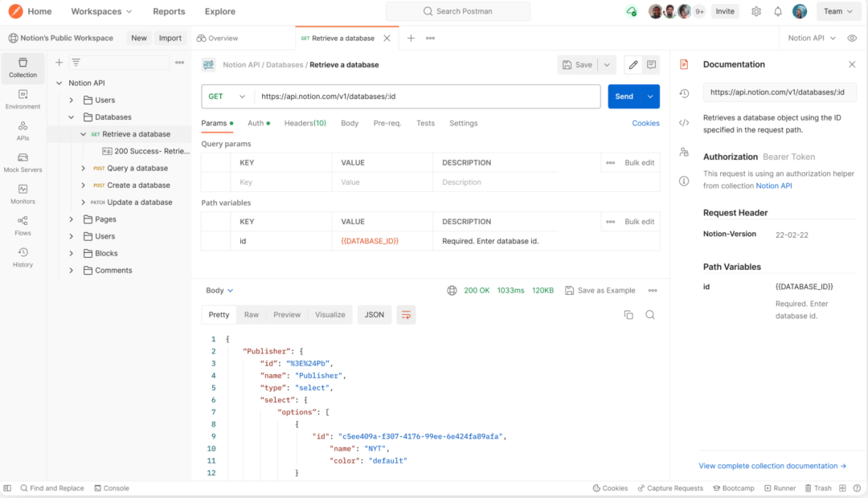Expand the Comments folder
The height and width of the screenshot is (498, 868).
click(72, 271)
